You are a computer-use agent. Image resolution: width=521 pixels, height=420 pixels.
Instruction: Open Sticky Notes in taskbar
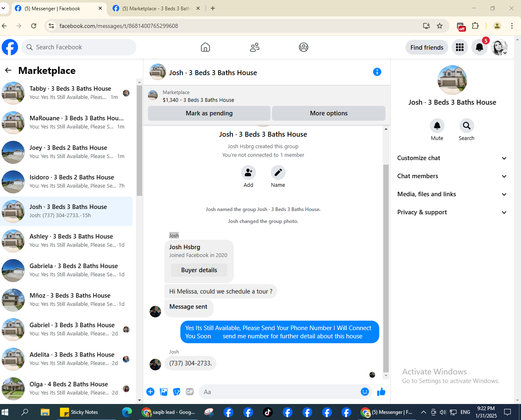tap(79, 412)
